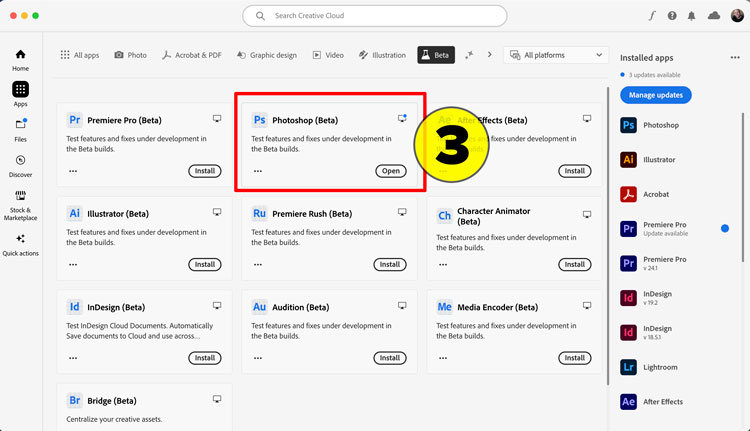
Task: Open Installed apps more options menu
Action: coord(735,57)
